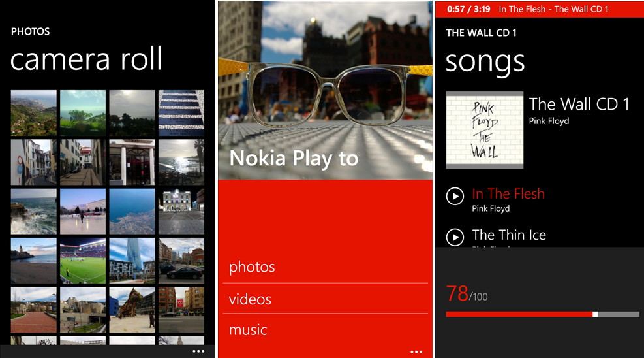
Task: Open the glass skyscraper photo thumbnail
Action: [132, 261]
